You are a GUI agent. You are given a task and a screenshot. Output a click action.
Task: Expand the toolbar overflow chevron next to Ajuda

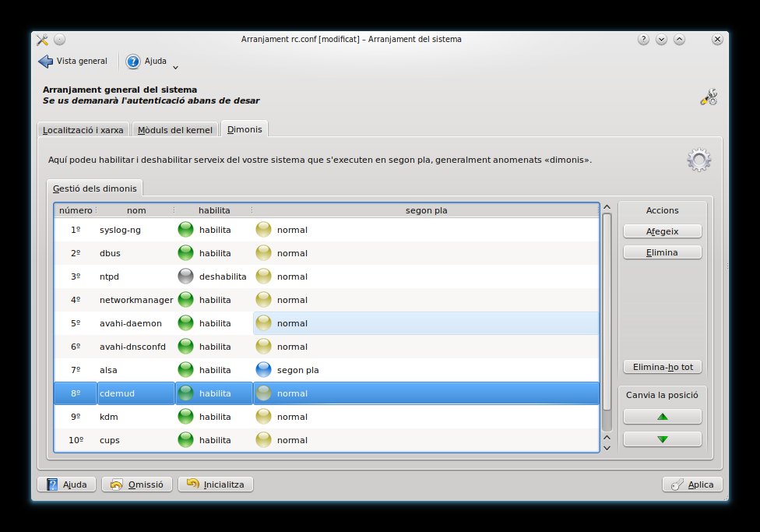(175, 68)
